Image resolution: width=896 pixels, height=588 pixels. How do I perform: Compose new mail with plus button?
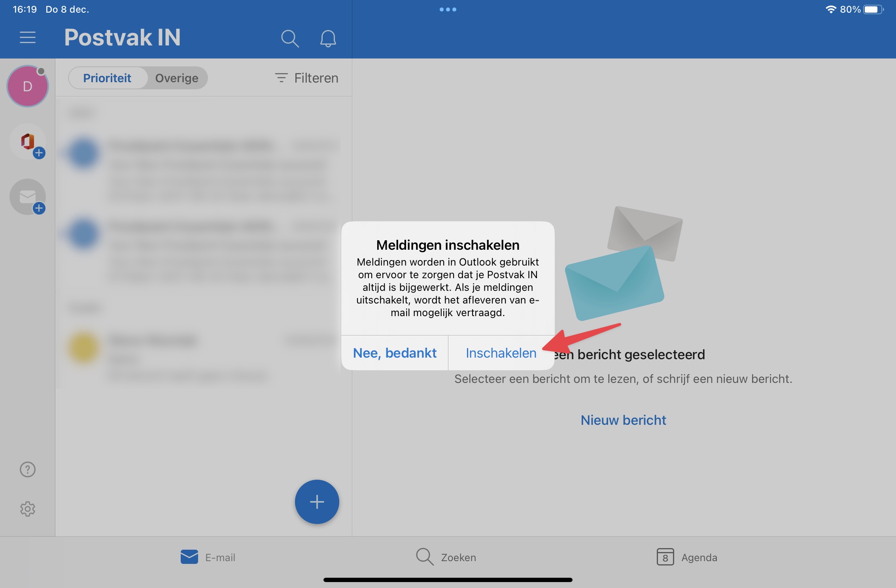click(317, 502)
